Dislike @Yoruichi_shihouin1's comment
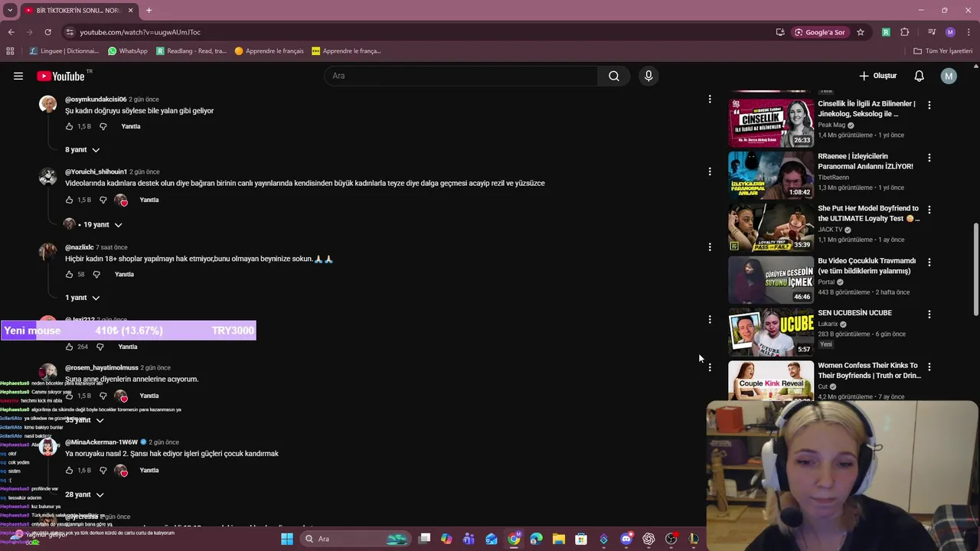The height and width of the screenshot is (551, 980). coord(103,200)
